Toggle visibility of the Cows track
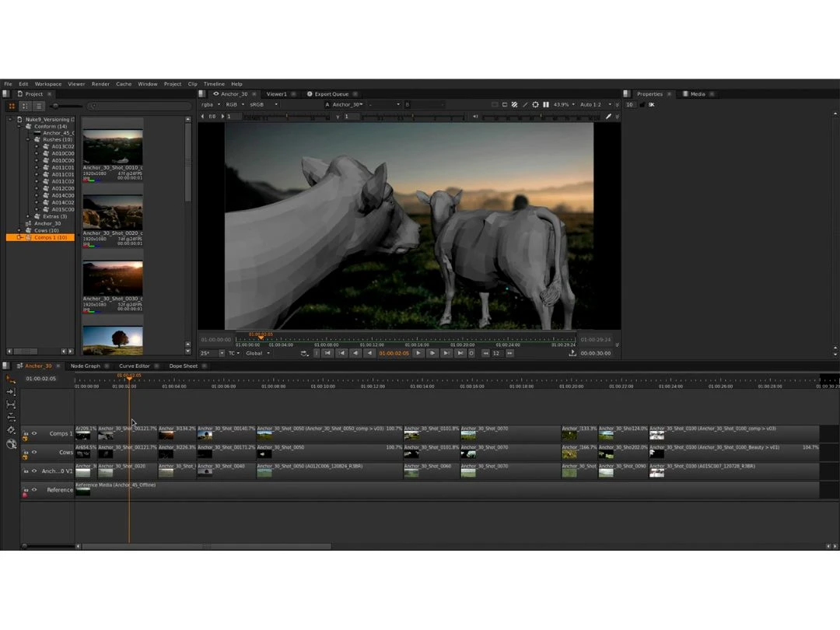Screen dimensions: 840x630 click(33, 452)
